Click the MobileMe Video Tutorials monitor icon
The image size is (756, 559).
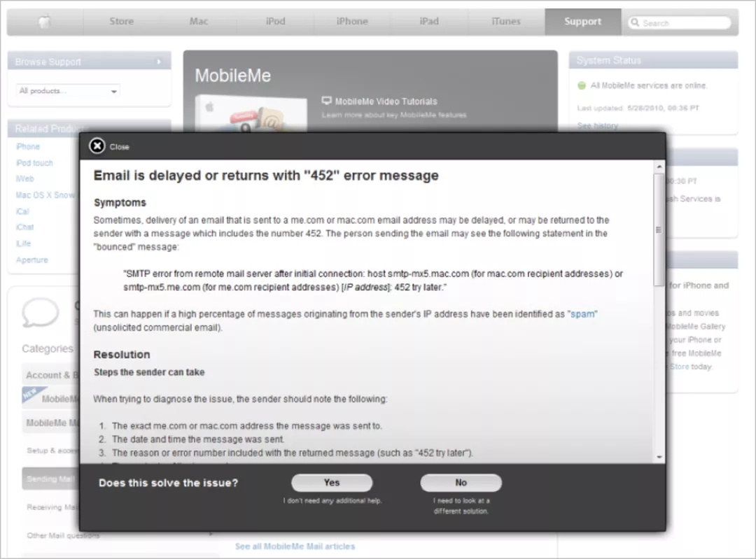(326, 101)
